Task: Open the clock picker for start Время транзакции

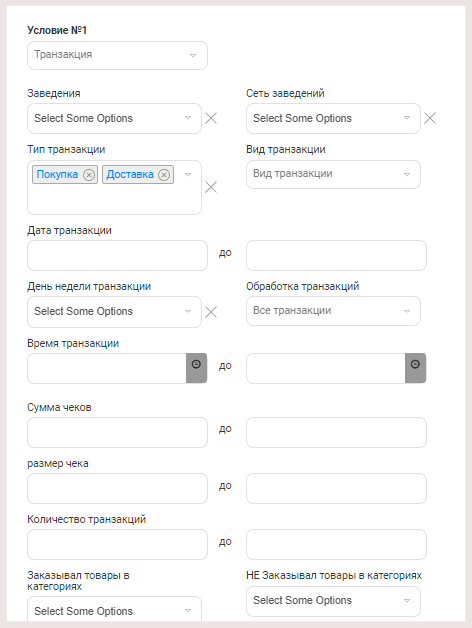Action: [196, 368]
